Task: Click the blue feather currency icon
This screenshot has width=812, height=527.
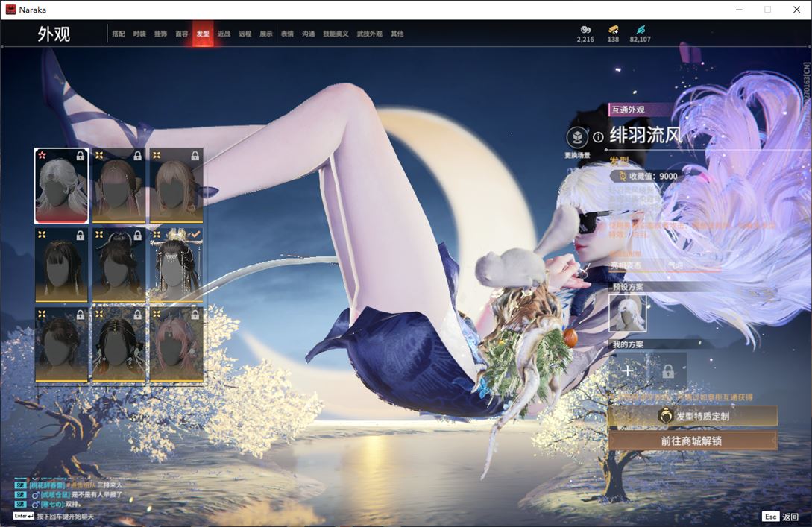Action: pos(641,30)
